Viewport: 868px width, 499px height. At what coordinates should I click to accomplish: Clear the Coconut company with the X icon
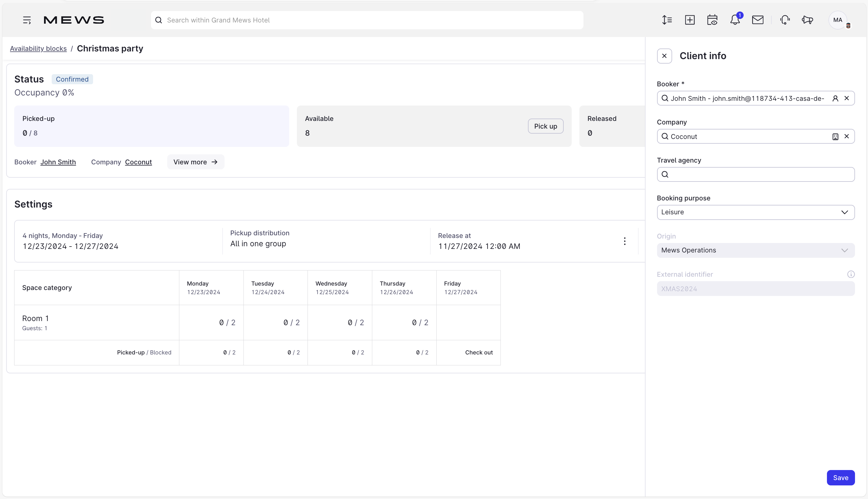pyautogui.click(x=847, y=136)
